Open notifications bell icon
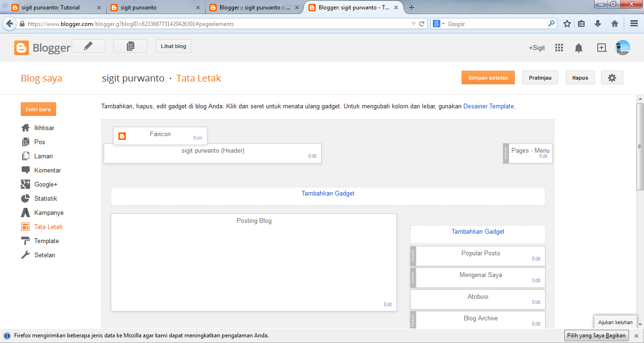 pos(578,48)
